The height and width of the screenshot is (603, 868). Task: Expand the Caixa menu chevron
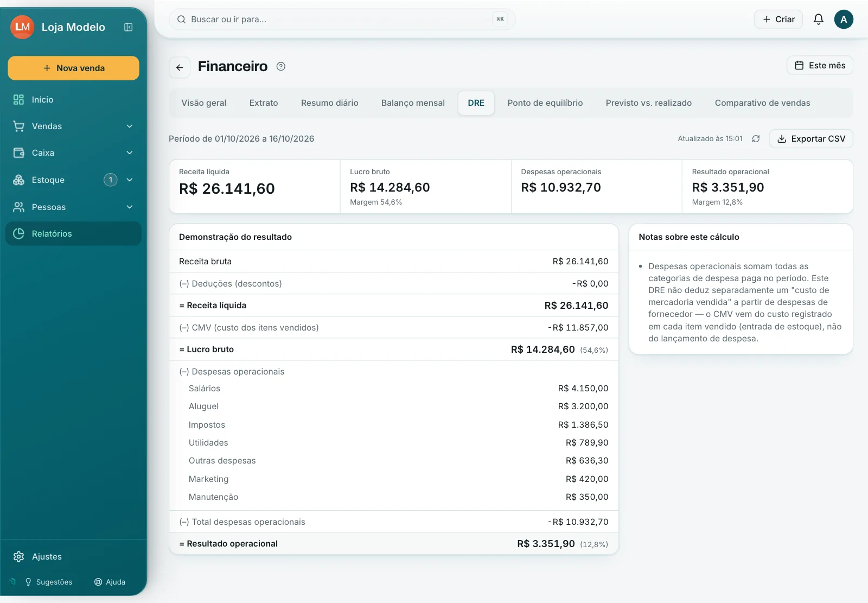(x=130, y=153)
